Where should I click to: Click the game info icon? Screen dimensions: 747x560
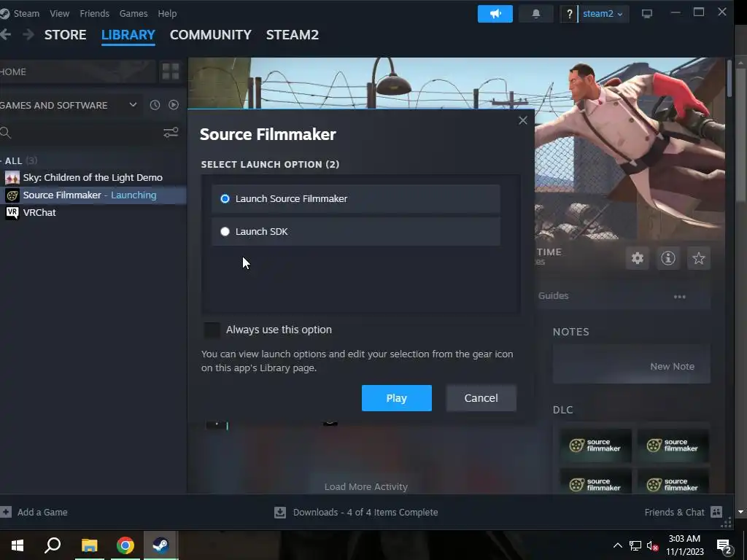coord(668,258)
